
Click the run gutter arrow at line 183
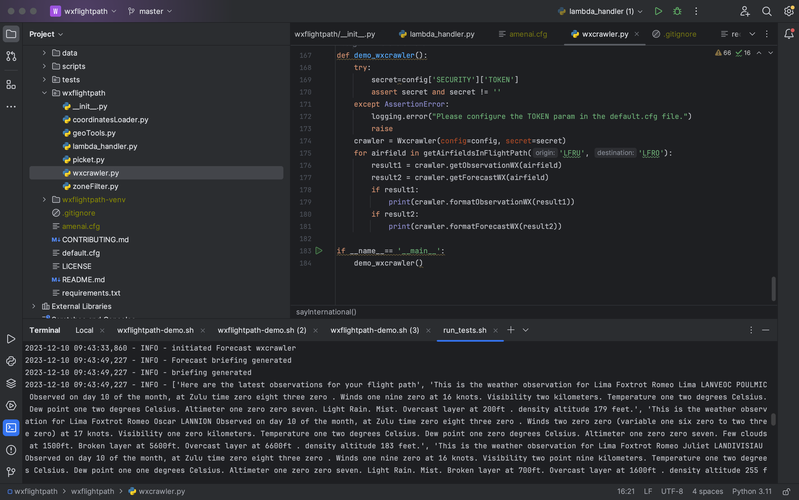(x=319, y=251)
